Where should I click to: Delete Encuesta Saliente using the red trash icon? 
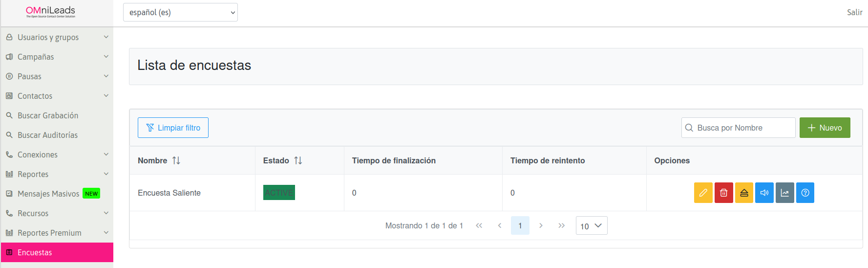click(723, 193)
